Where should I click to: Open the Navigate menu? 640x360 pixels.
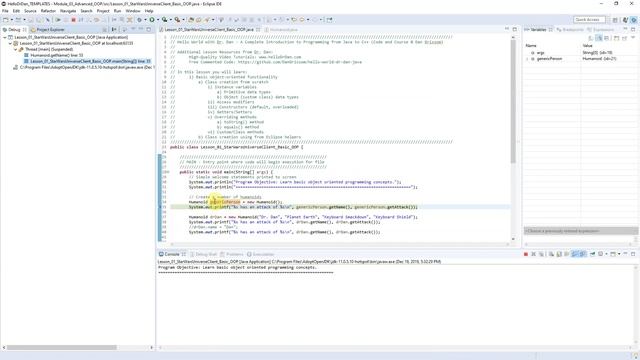point(68,11)
